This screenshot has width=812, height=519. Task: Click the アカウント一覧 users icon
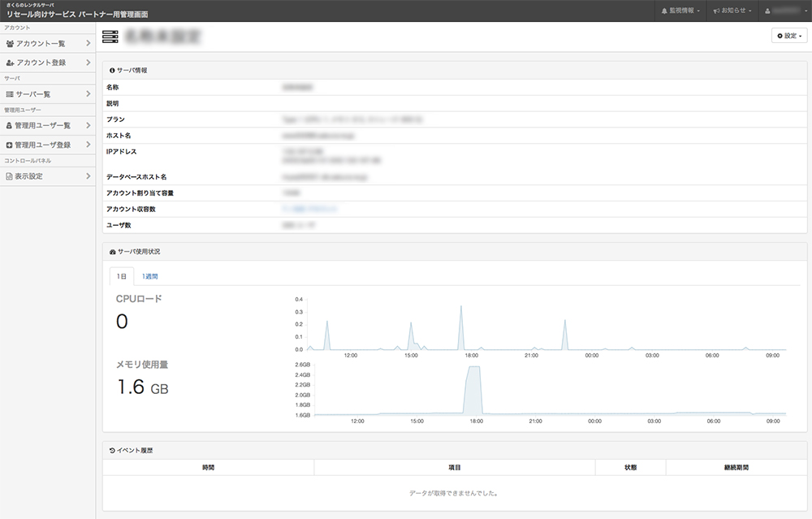click(x=10, y=44)
